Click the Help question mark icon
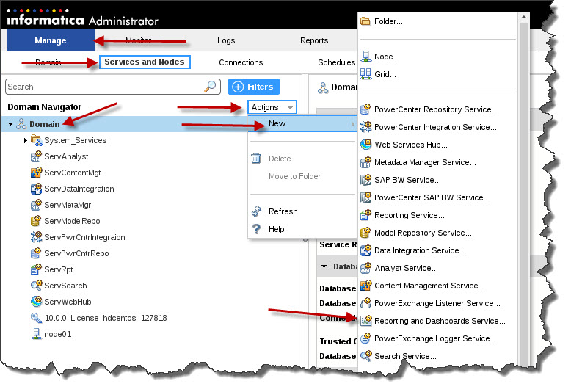This screenshot has width=571, height=392. (x=256, y=229)
